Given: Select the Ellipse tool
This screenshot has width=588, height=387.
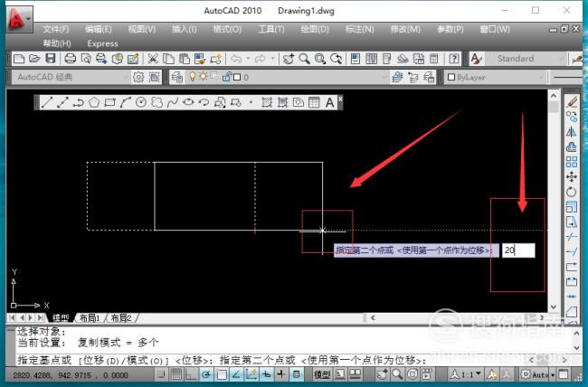Looking at the screenshot, I should tap(188, 102).
